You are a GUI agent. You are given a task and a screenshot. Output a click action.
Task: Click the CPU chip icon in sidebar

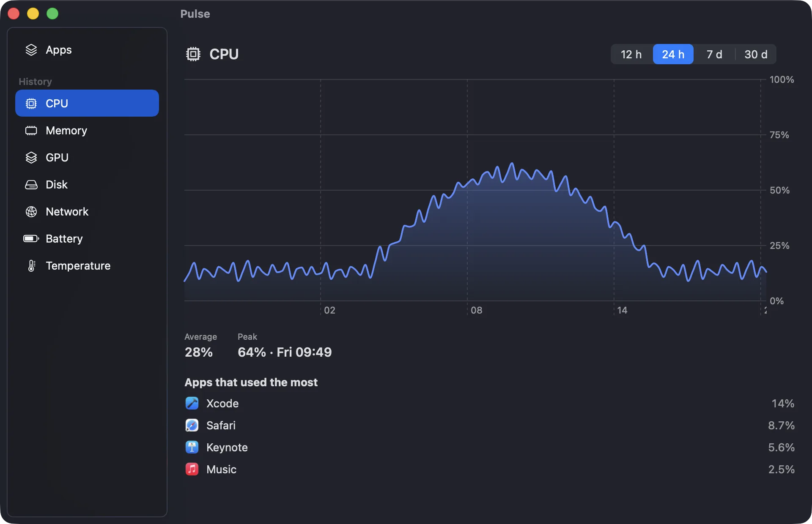coord(31,104)
